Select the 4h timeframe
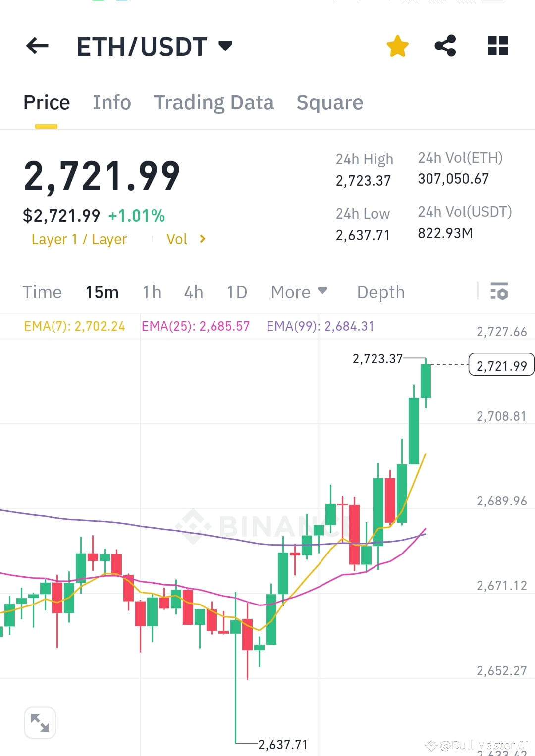535x756 pixels. coord(193,292)
